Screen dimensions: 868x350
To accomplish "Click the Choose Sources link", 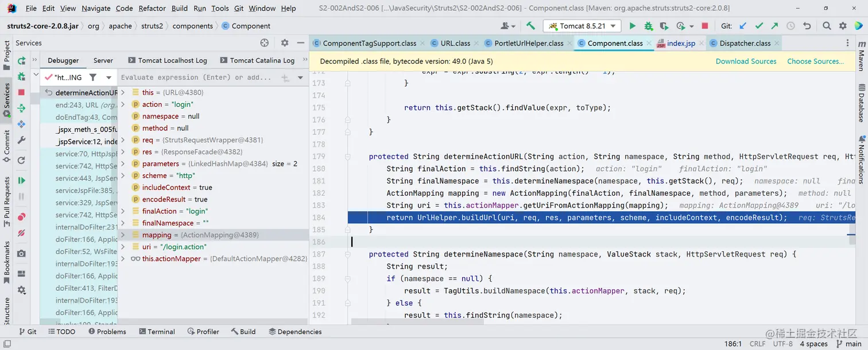I will (x=815, y=61).
